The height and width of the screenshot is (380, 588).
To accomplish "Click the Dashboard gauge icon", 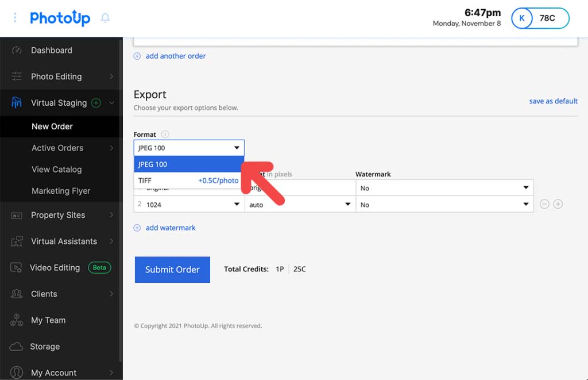I will click(x=17, y=51).
